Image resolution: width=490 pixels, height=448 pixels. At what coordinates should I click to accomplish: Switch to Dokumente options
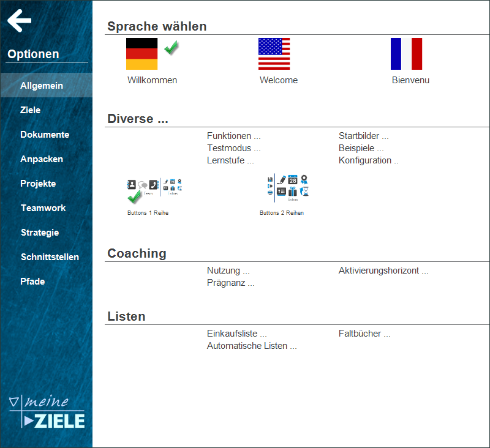click(x=45, y=135)
